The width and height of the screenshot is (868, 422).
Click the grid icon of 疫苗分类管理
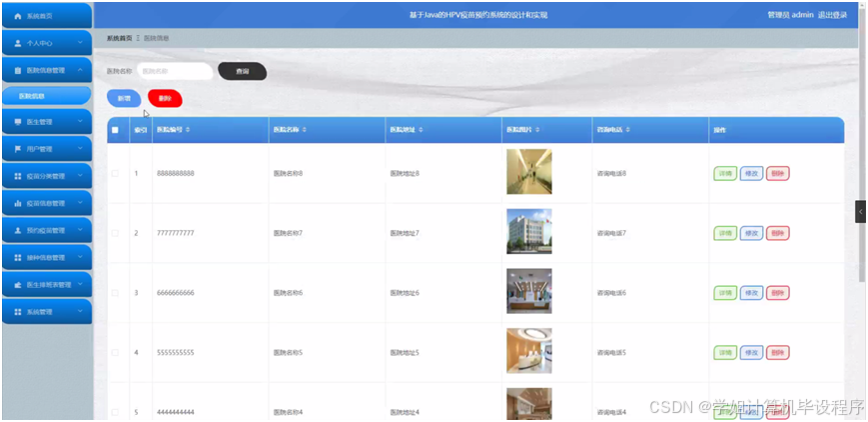coord(18,176)
